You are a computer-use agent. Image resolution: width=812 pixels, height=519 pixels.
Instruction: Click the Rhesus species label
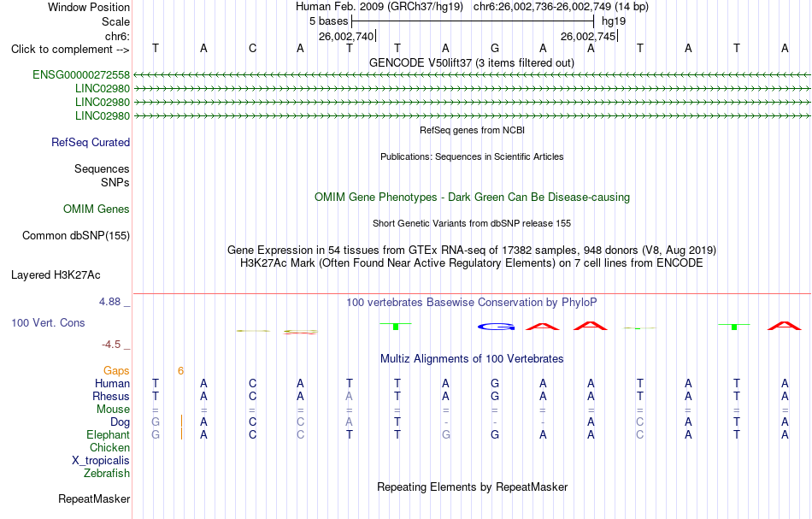pos(111,397)
